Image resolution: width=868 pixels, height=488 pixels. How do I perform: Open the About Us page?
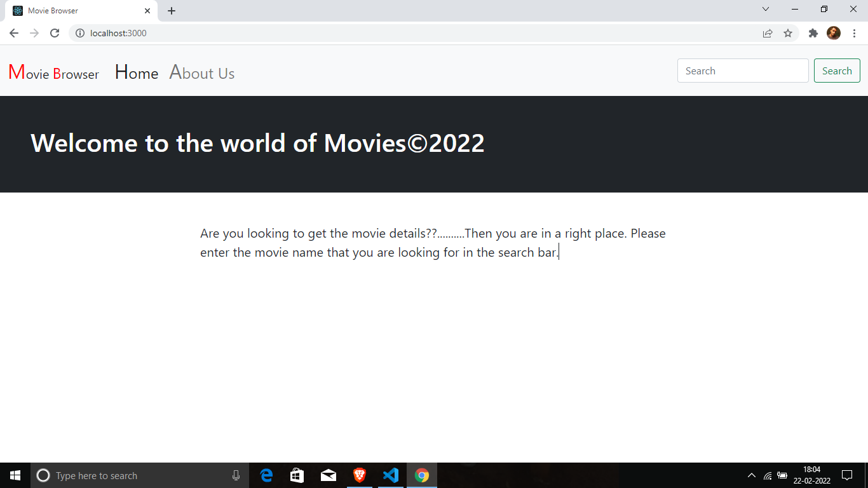coord(201,72)
